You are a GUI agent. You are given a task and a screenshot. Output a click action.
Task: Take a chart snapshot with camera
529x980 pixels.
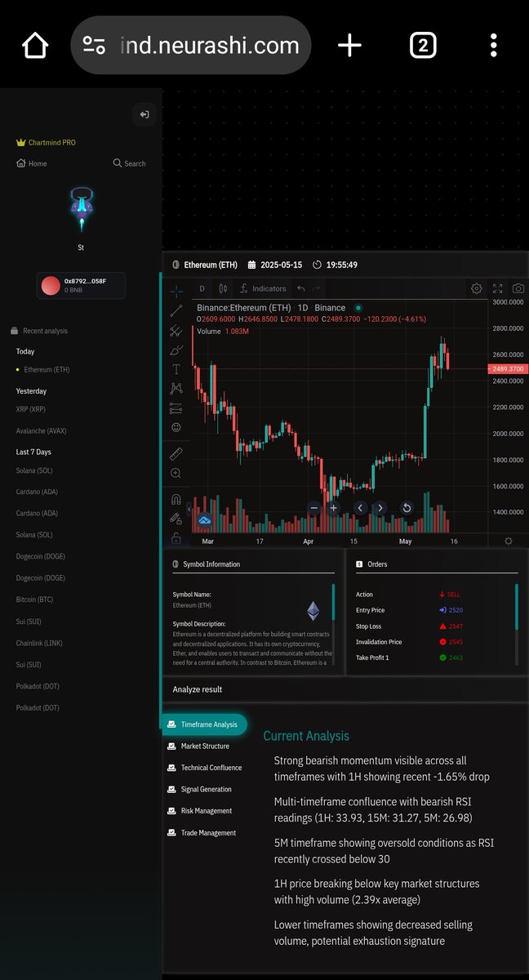(518, 288)
